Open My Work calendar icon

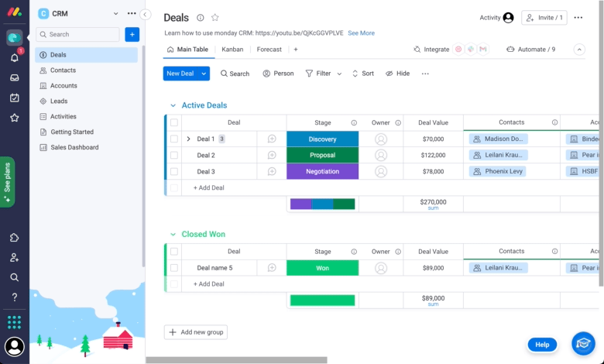pyautogui.click(x=14, y=98)
